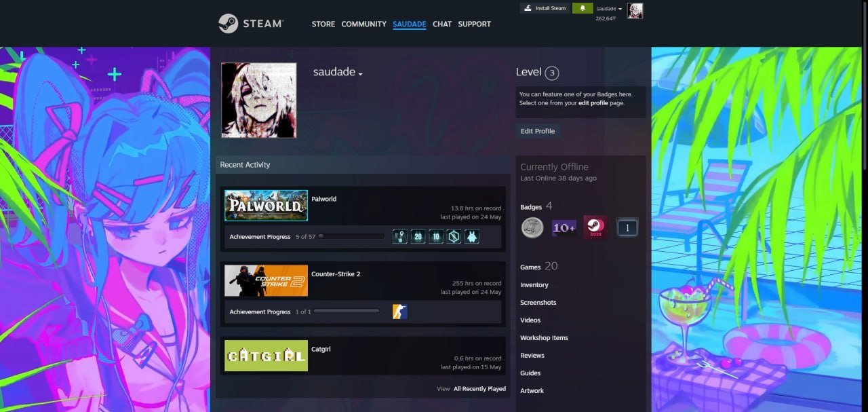The height and width of the screenshot is (412, 868).
Task: Click Palworld Achievement Progress label
Action: tap(260, 237)
